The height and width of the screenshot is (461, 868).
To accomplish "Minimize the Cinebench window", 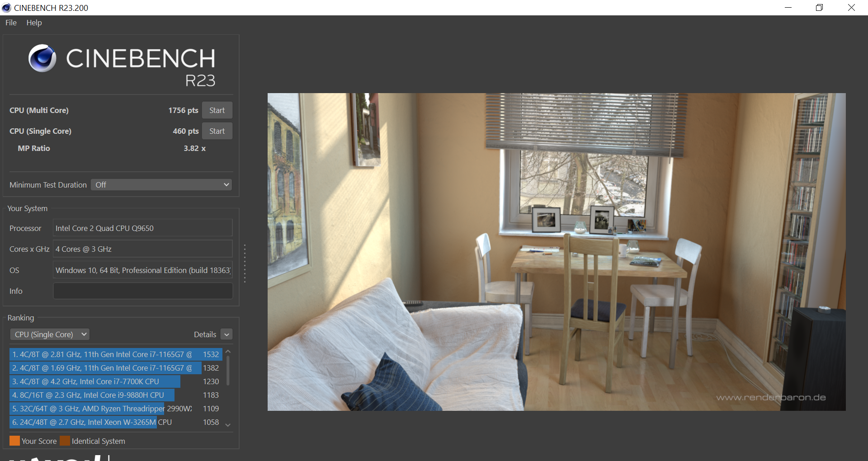I will tap(788, 8).
